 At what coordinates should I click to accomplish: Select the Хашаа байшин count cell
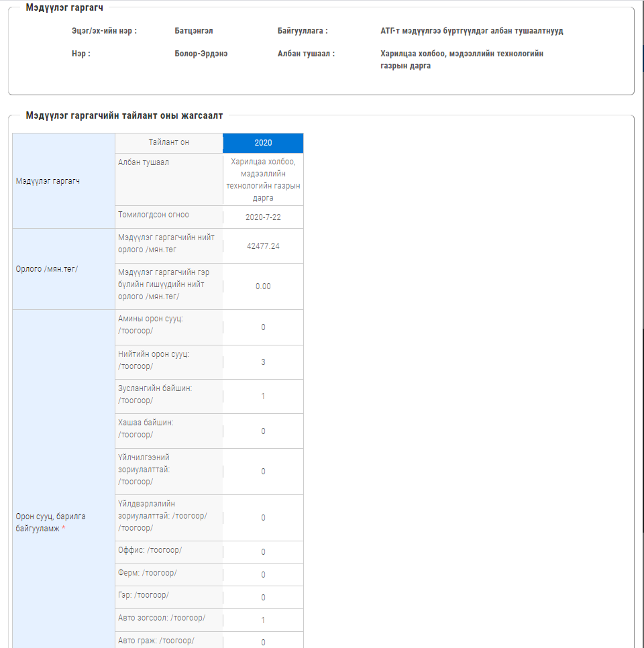coord(263,431)
